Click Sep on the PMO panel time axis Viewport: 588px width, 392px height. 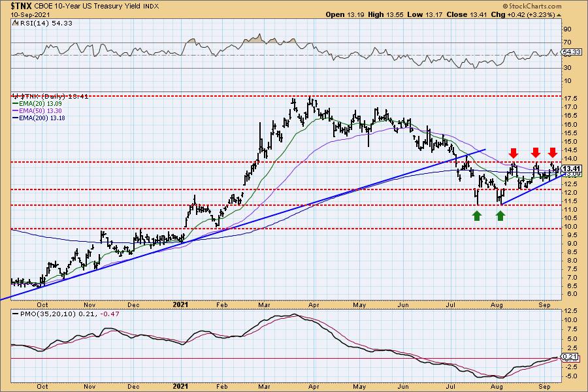(544, 386)
